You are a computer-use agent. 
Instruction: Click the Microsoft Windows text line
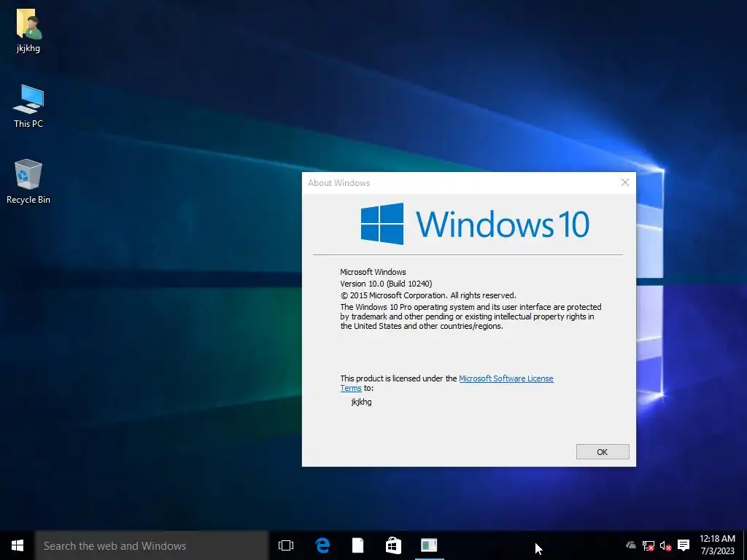click(x=373, y=272)
